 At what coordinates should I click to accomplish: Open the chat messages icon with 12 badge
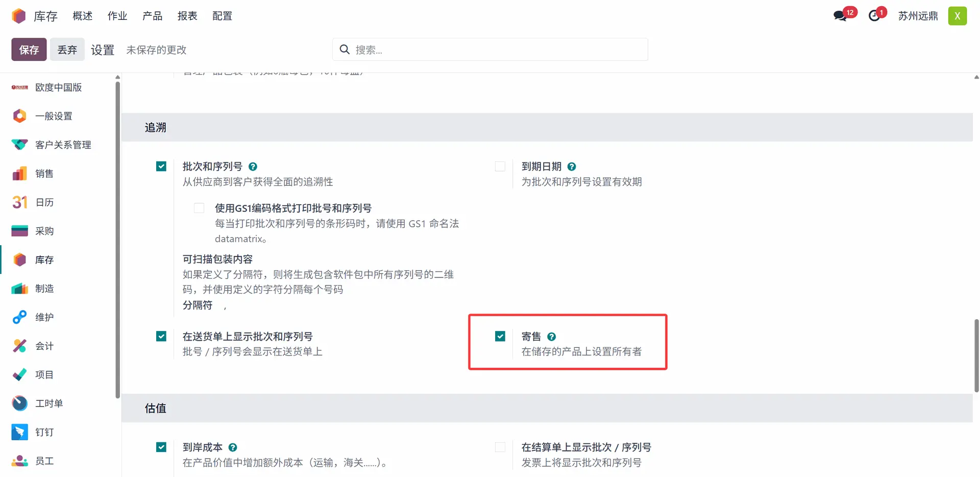coord(840,16)
